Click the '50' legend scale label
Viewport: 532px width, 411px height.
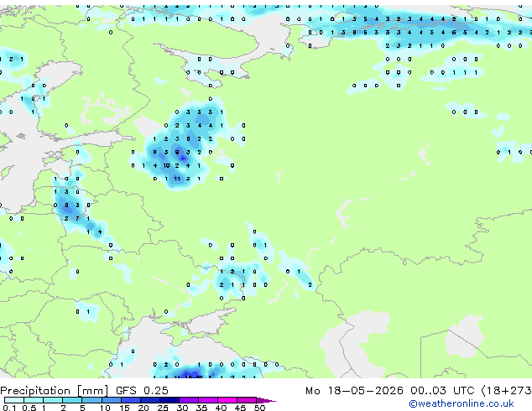(259, 408)
